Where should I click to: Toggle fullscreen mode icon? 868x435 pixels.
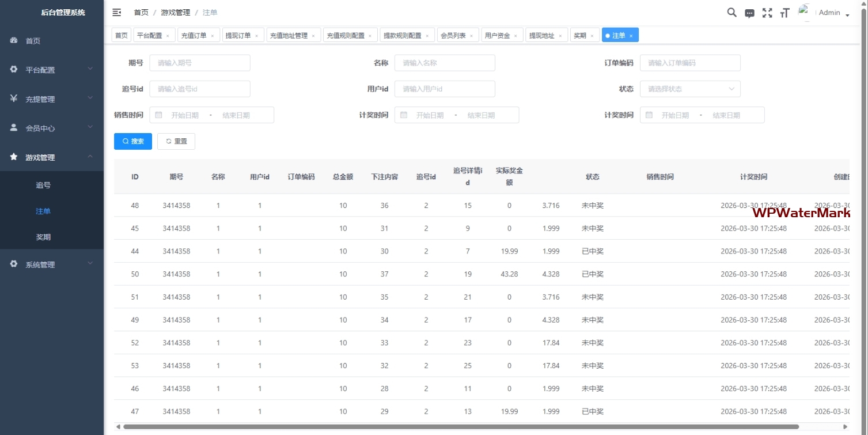pos(767,13)
